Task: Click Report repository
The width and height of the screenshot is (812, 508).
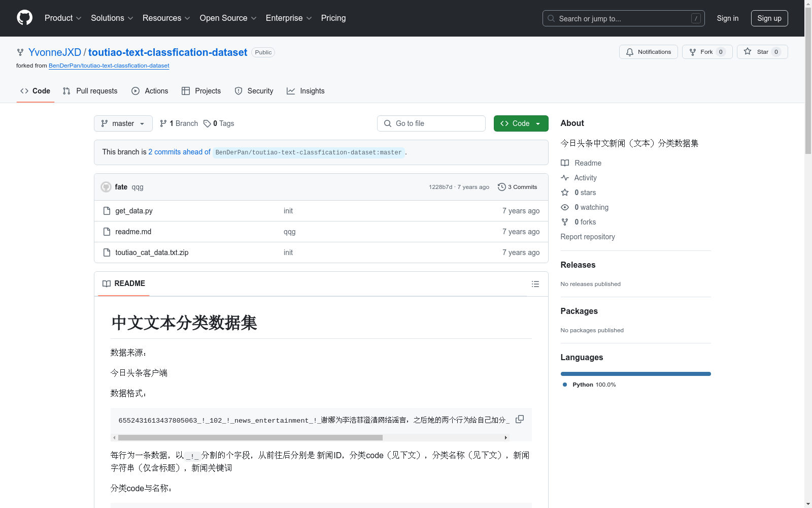Action: click(588, 237)
